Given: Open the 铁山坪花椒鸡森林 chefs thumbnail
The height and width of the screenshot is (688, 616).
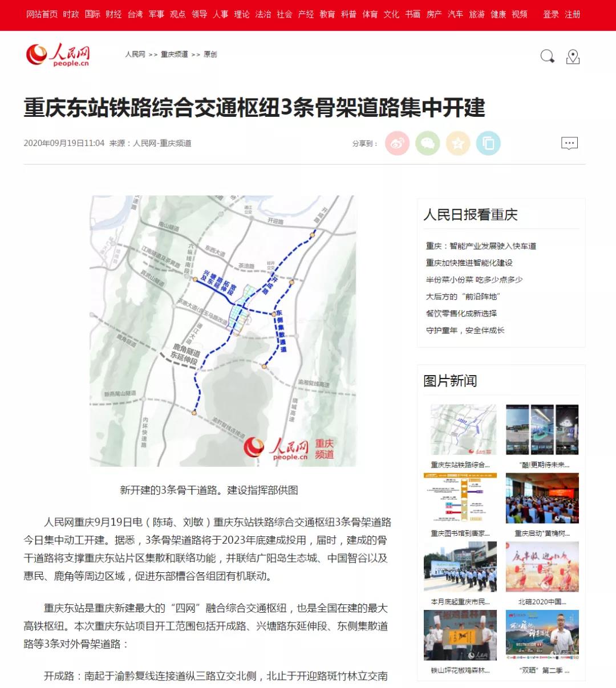Looking at the screenshot, I should [x=460, y=635].
